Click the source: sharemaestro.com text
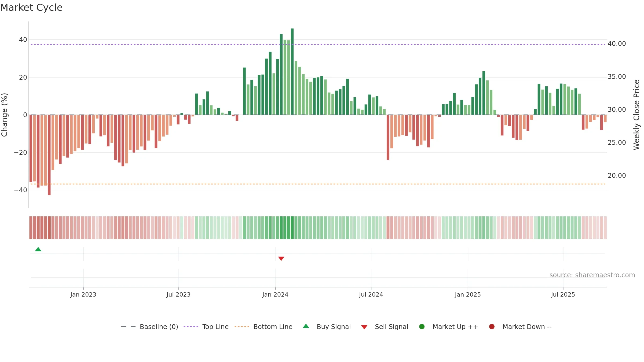 coord(592,275)
